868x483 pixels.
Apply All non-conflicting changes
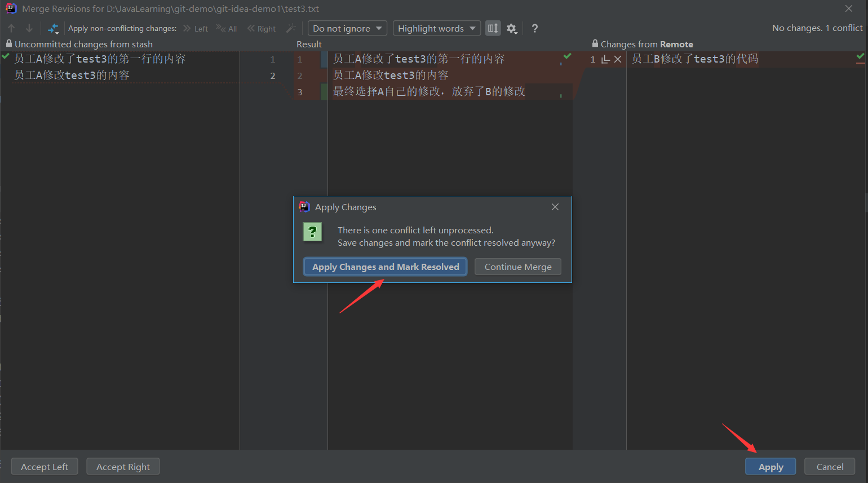click(x=227, y=29)
